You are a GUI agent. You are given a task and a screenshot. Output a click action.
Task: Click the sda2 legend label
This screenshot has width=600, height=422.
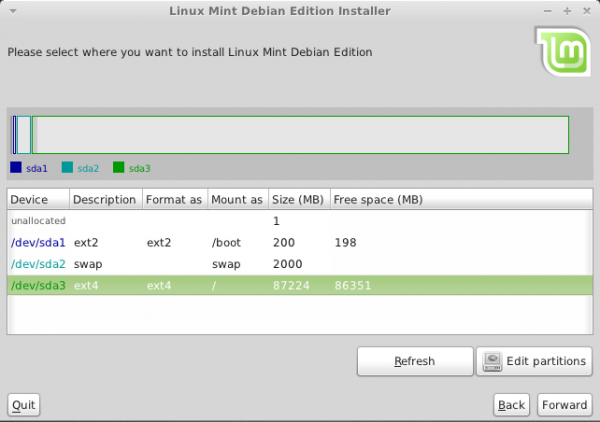click(x=88, y=168)
